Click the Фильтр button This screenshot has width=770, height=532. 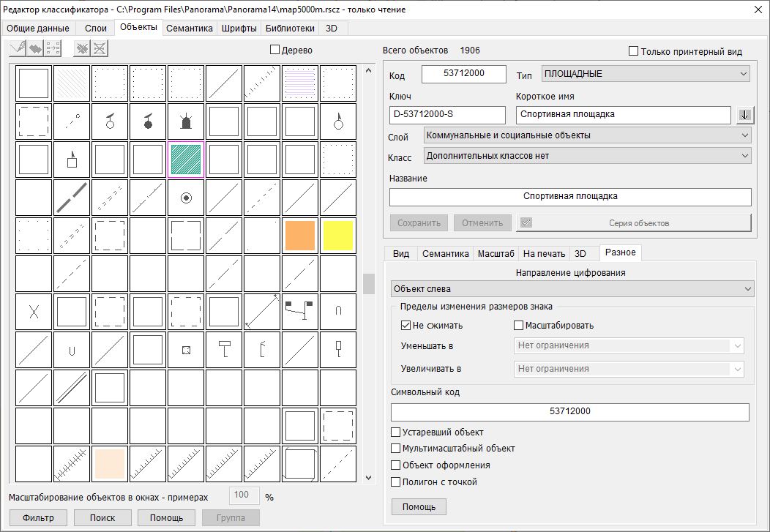[x=38, y=518]
